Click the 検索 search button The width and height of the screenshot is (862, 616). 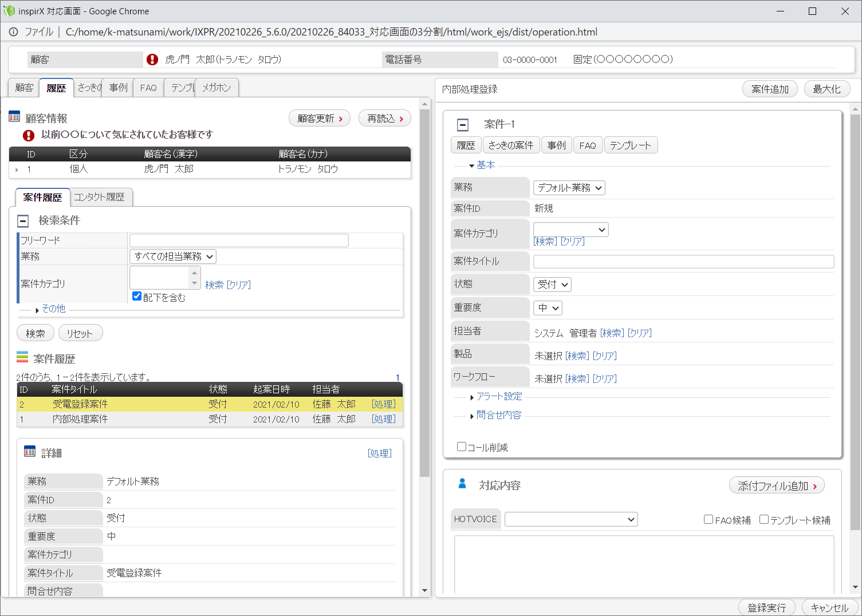point(36,333)
